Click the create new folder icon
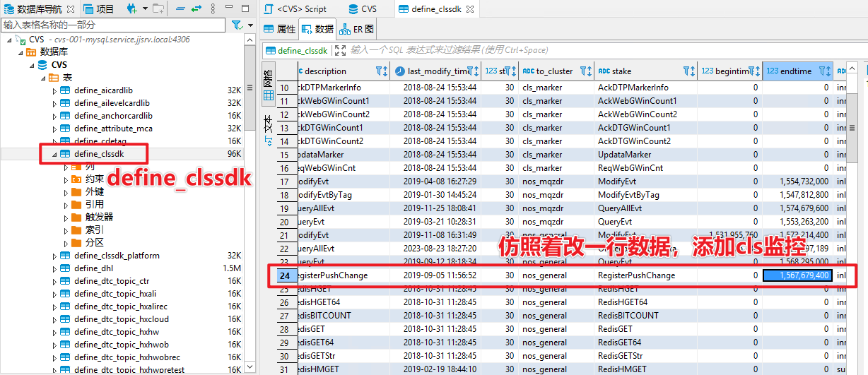This screenshot has height=375, width=868. pos(158,8)
